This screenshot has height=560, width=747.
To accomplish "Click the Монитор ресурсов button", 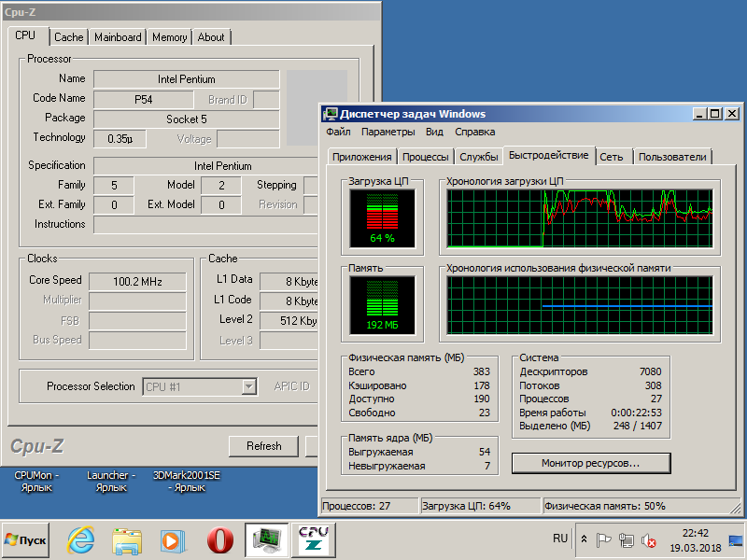I will 592,462.
